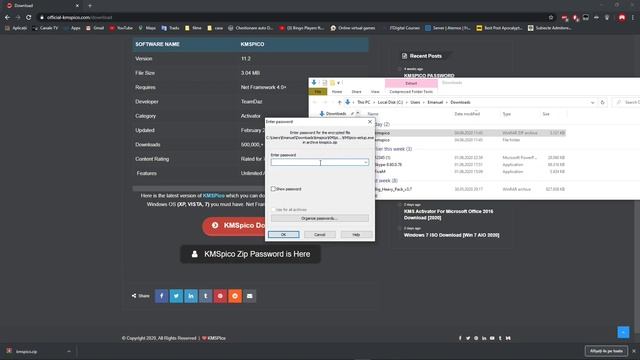The width and height of the screenshot is (640, 360).
Task: Share page on Pinterest
Action: [x=220, y=296]
